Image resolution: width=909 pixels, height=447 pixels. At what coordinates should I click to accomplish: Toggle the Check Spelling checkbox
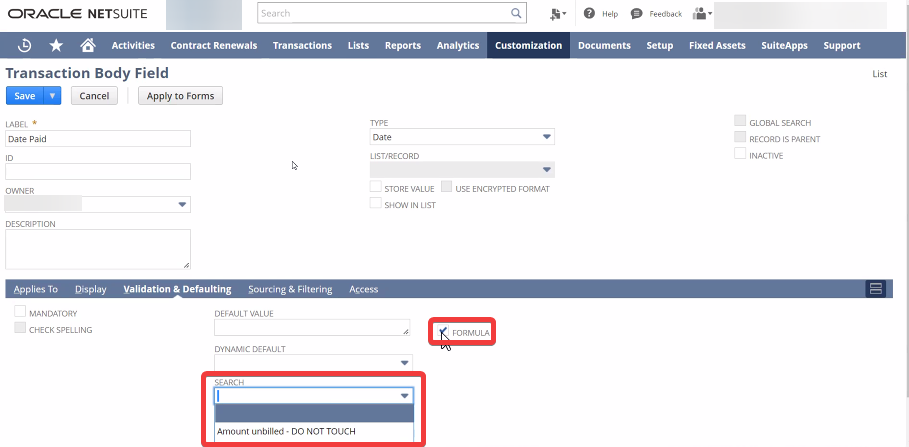point(20,328)
